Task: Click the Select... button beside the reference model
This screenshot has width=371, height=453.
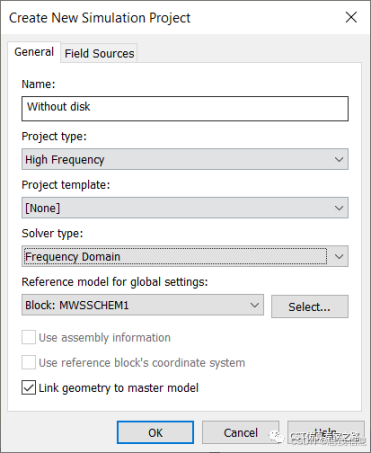Action: (310, 306)
